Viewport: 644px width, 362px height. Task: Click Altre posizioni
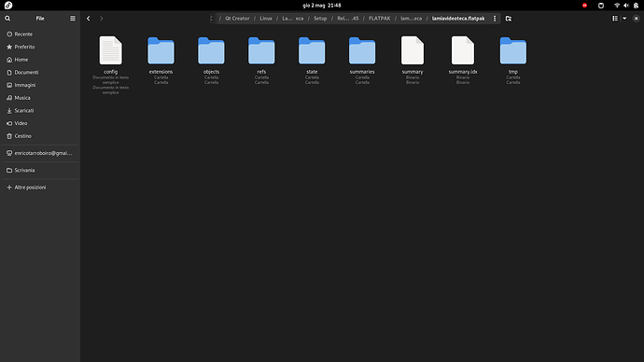[40, 188]
